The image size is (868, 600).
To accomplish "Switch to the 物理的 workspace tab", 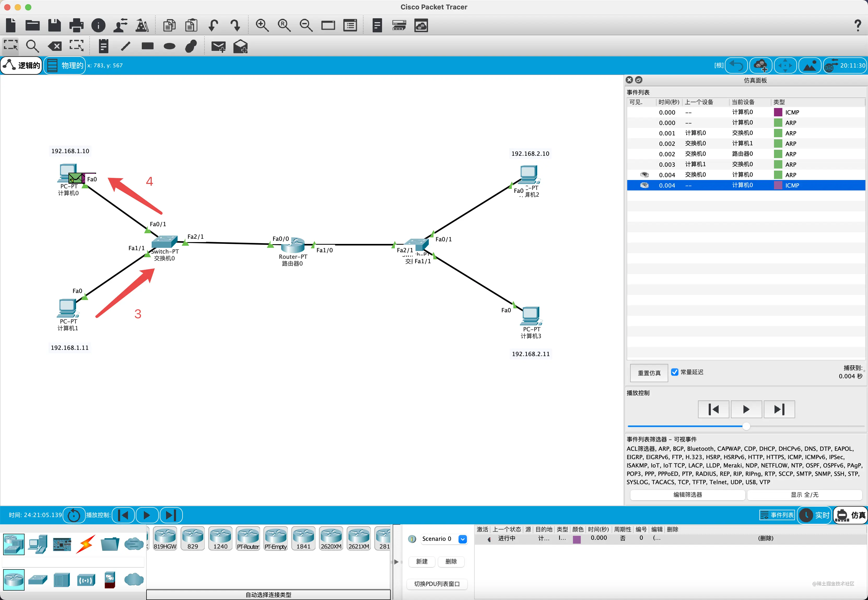I will (65, 65).
